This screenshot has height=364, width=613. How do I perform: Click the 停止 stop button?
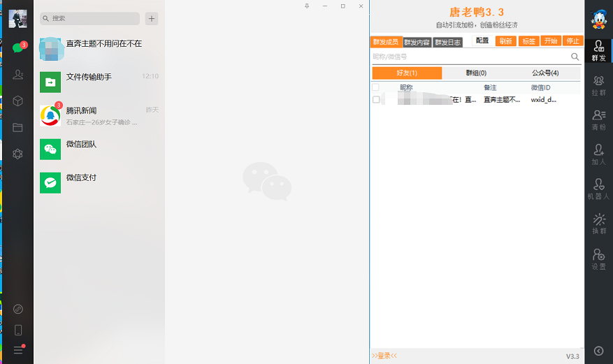coord(573,41)
